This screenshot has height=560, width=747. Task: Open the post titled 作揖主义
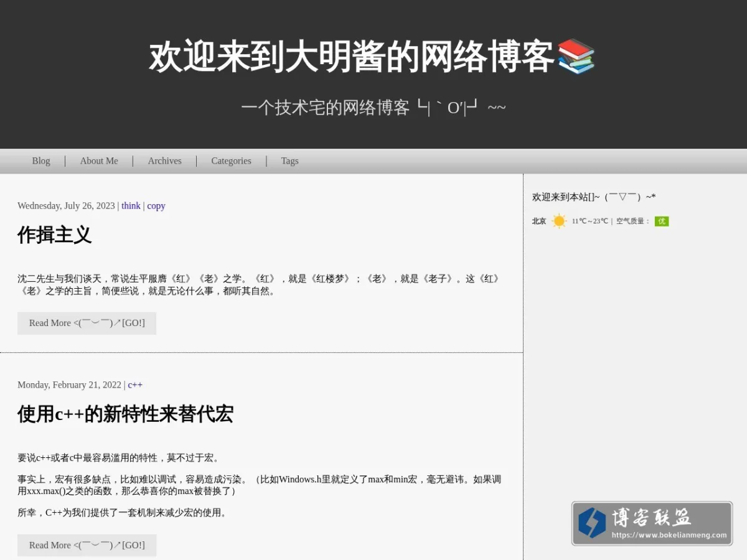coord(55,235)
